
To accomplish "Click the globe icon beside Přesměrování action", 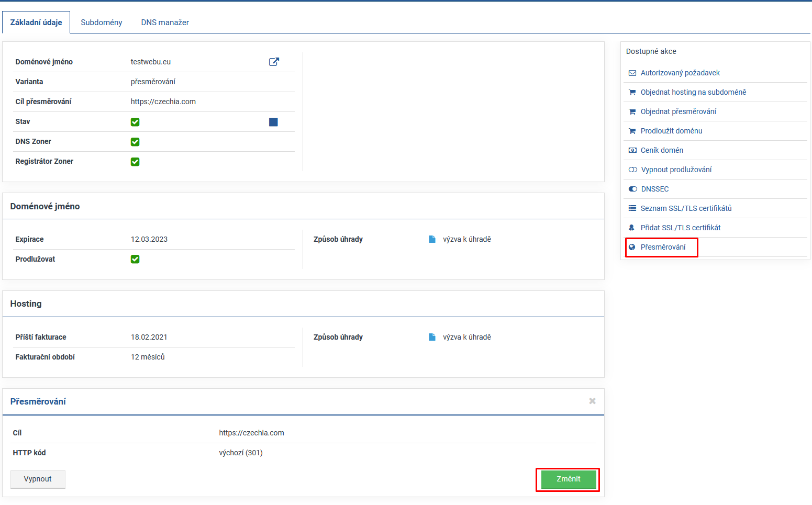I will 632,248.
